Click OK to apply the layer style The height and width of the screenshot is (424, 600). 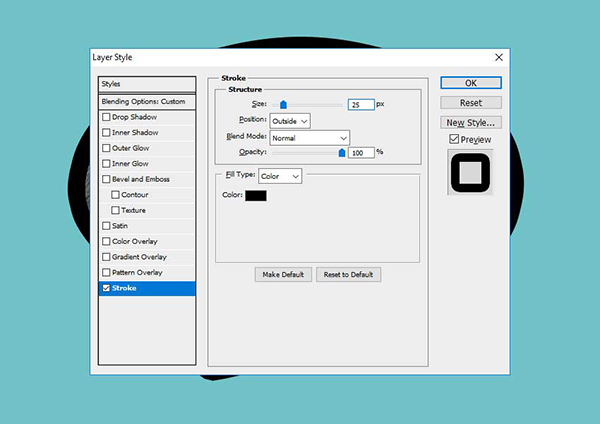click(471, 84)
